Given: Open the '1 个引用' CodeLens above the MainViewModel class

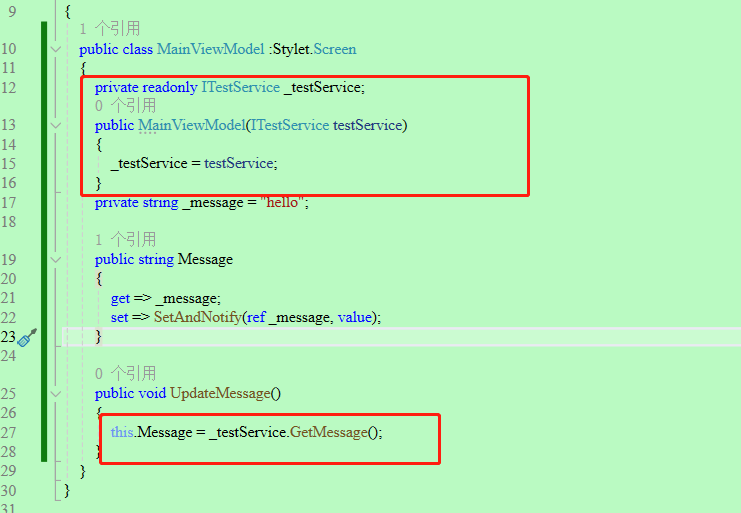Looking at the screenshot, I should click(x=110, y=29).
